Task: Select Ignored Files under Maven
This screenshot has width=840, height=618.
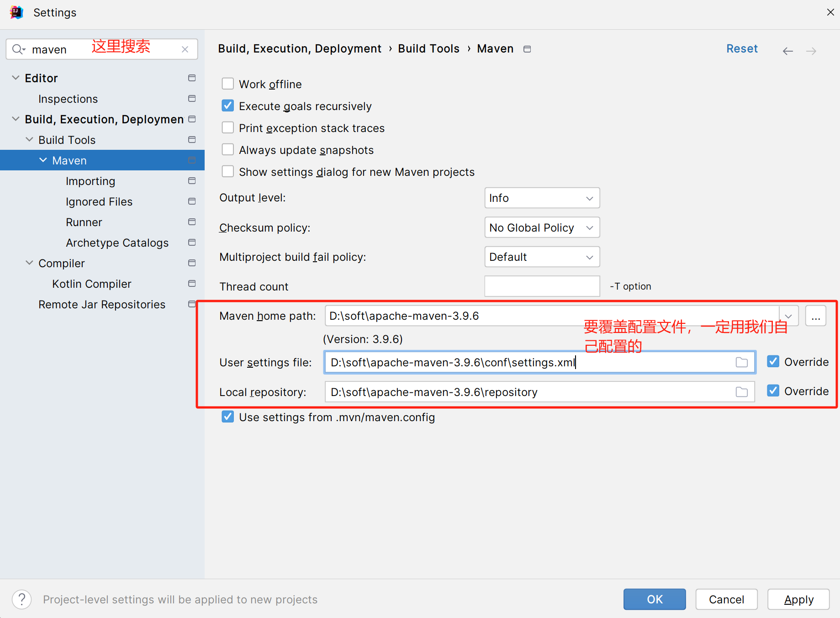Action: click(99, 202)
